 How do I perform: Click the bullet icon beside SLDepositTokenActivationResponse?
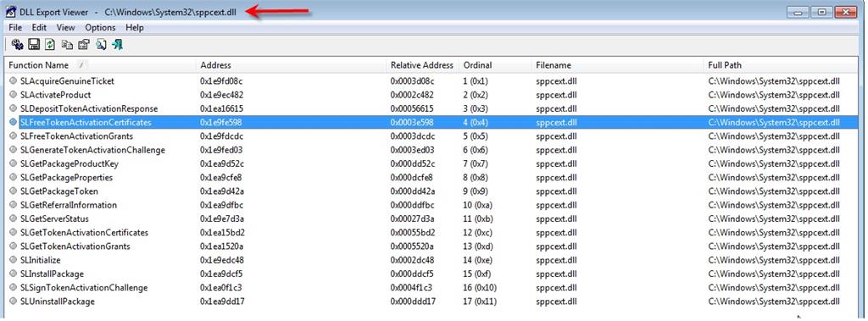click(x=14, y=108)
